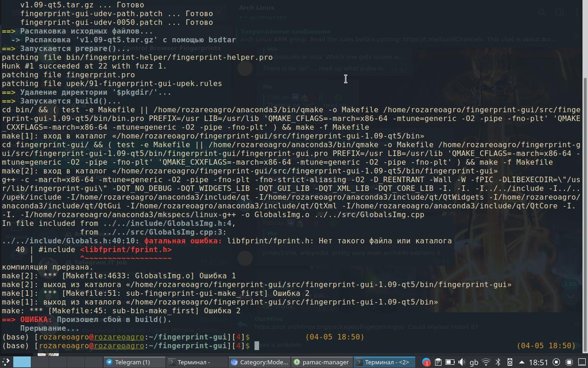Click the gb keyboard layout indicator
Image resolution: width=588 pixels, height=368 pixels.
pyautogui.click(x=474, y=362)
